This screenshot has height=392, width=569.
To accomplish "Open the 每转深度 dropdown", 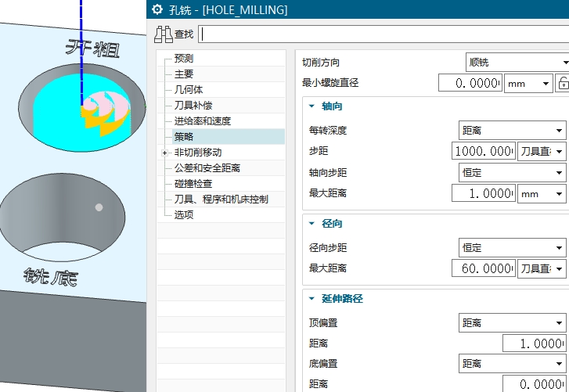I will click(513, 130).
